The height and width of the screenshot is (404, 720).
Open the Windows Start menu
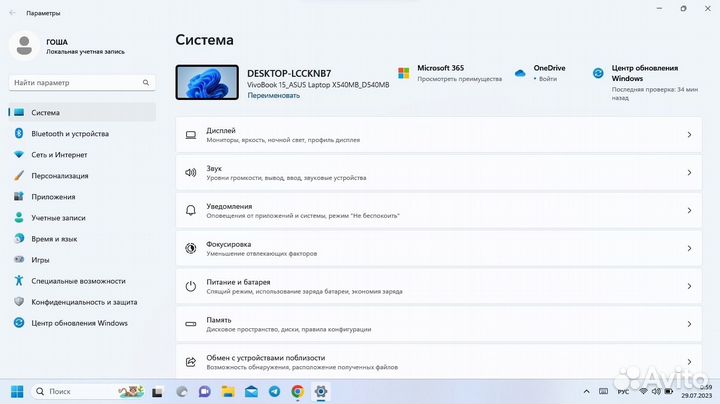pyautogui.click(x=17, y=392)
